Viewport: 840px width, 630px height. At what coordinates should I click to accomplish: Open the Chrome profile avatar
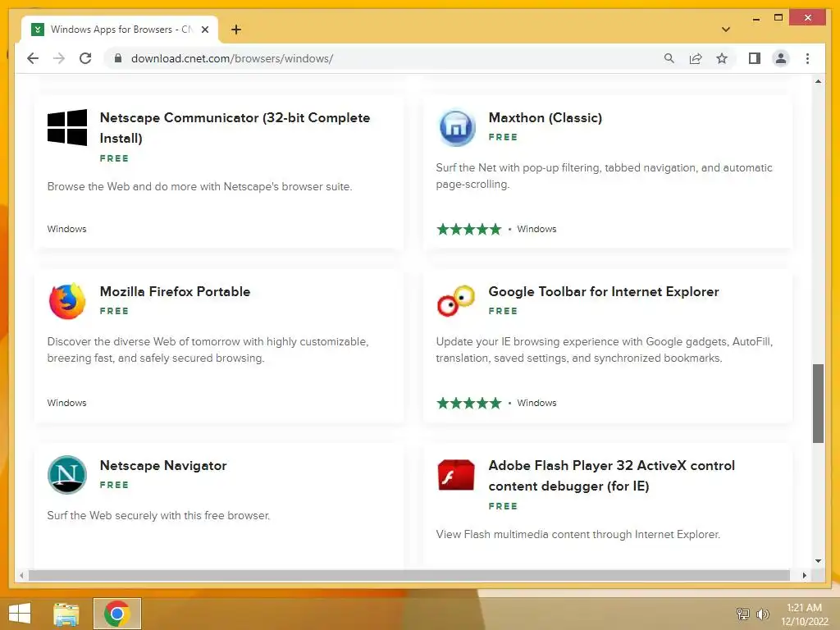tap(781, 58)
